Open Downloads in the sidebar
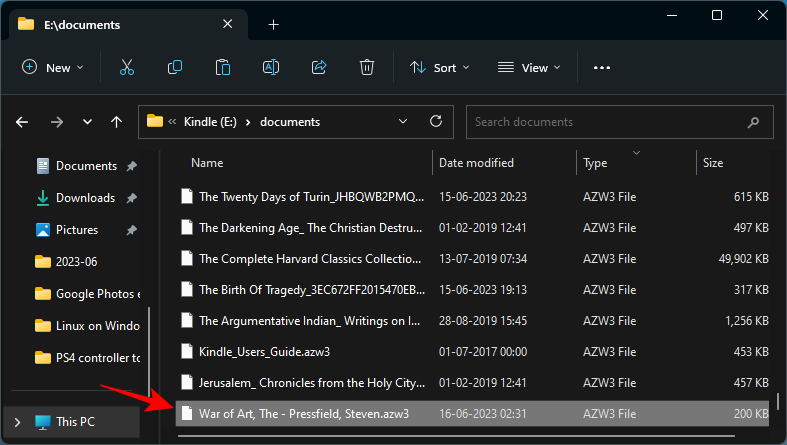The width and height of the screenshot is (787, 445). click(85, 198)
